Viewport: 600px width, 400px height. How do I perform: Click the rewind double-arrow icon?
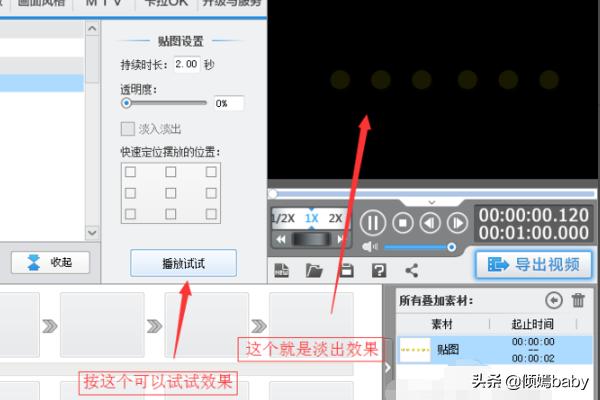281,240
